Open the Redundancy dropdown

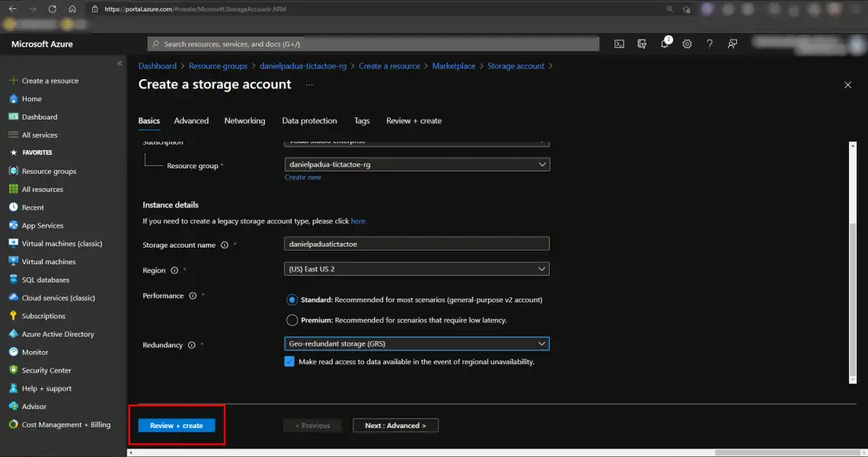416,344
